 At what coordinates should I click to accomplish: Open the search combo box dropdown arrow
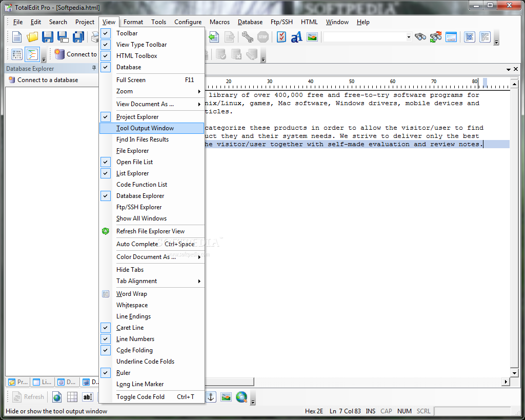point(409,37)
